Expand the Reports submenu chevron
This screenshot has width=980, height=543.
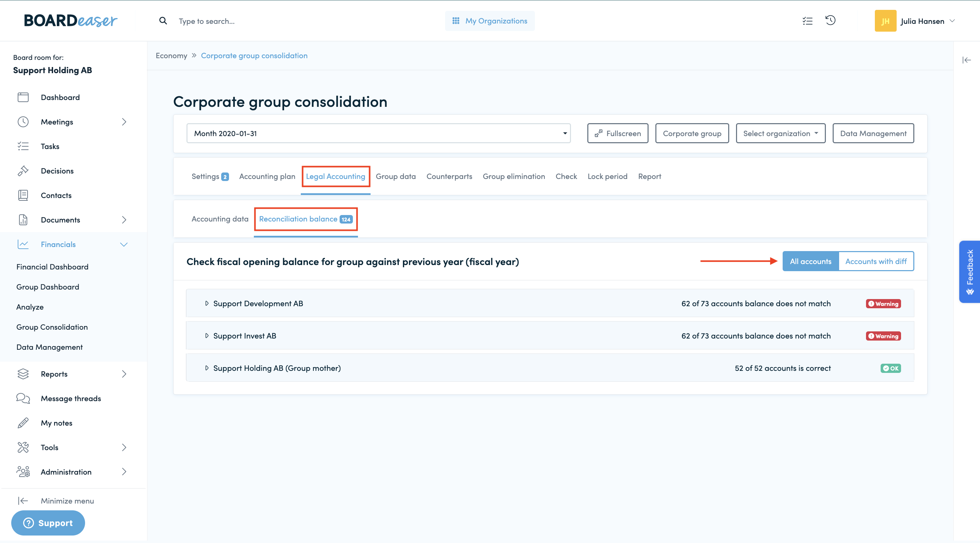click(x=124, y=374)
